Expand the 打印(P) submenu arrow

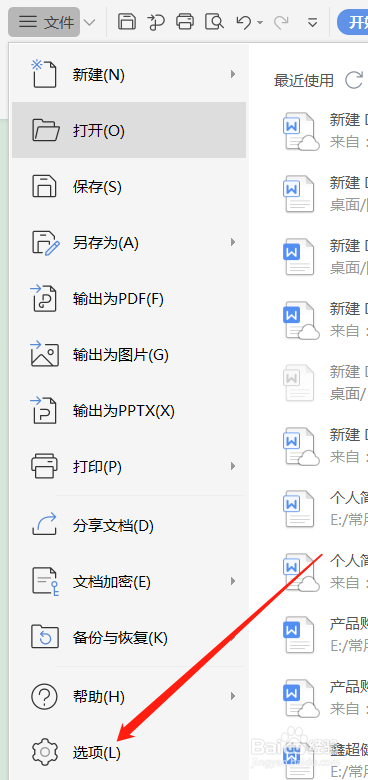(232, 466)
